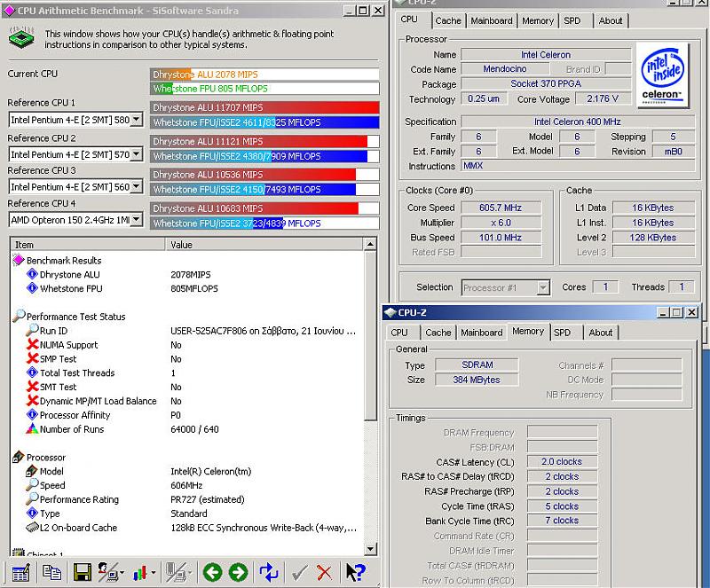Open the Reference CPU 3 dropdown

(137, 186)
